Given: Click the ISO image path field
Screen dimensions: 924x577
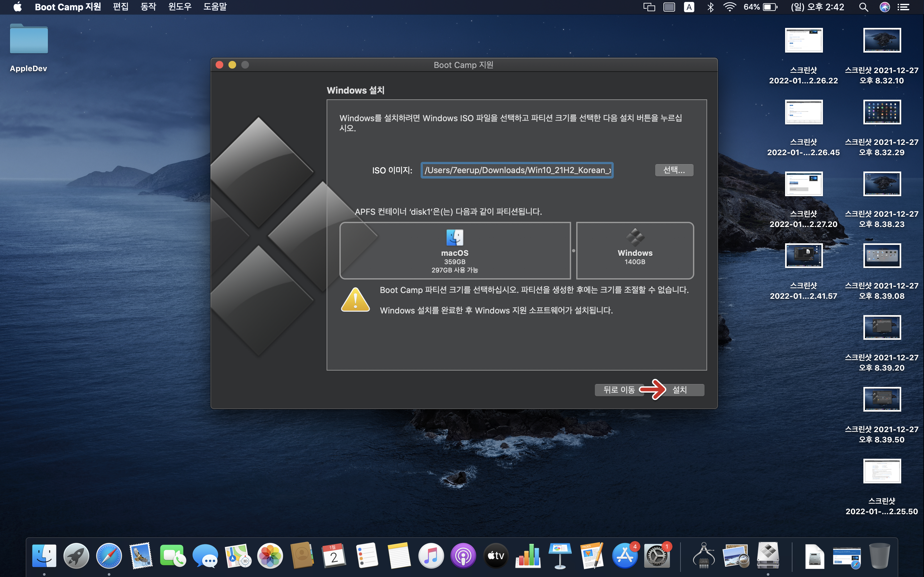Looking at the screenshot, I should pos(517,170).
